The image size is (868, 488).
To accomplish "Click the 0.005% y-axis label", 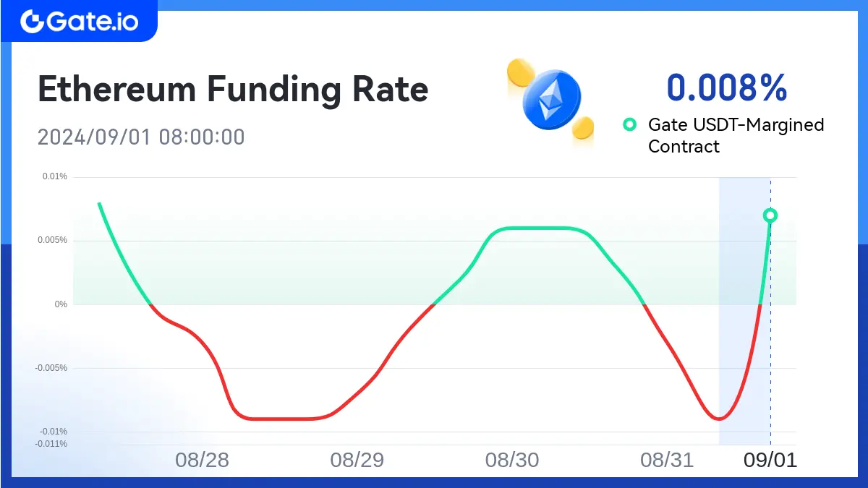I will [52, 240].
